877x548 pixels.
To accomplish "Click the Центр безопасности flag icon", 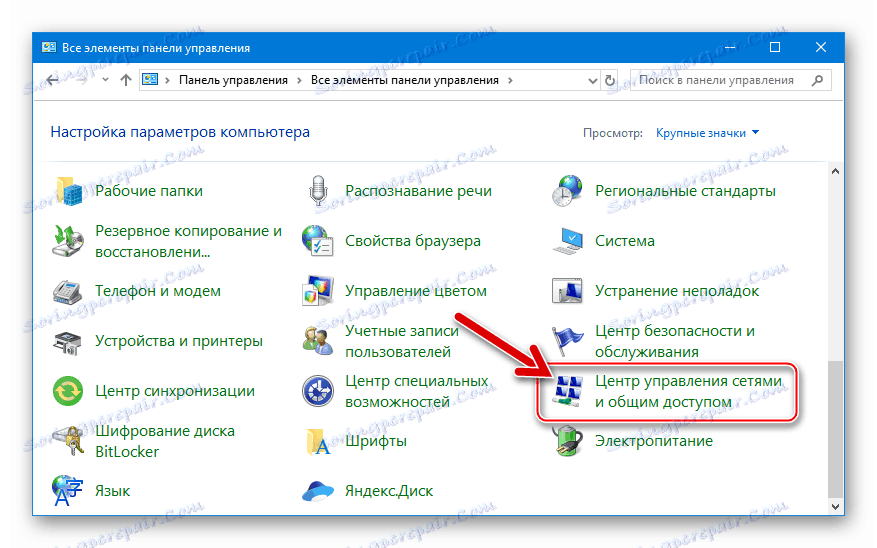I will pyautogui.click(x=567, y=341).
